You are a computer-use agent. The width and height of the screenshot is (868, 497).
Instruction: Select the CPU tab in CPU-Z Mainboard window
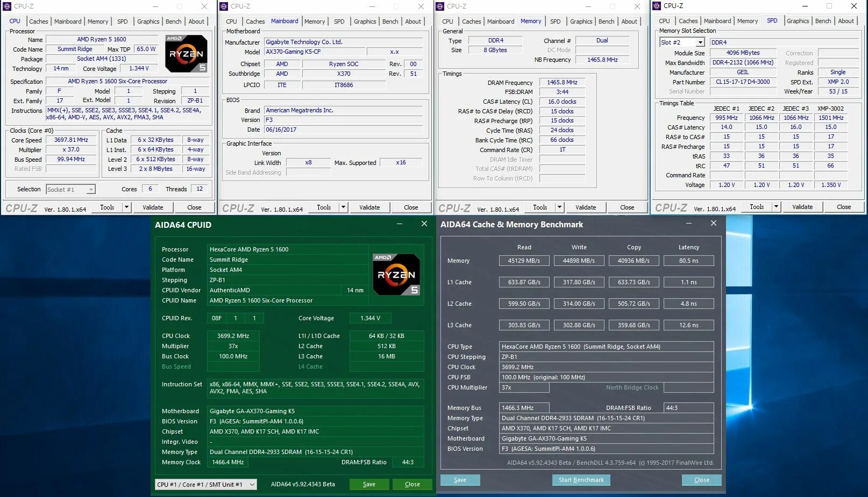232,21
